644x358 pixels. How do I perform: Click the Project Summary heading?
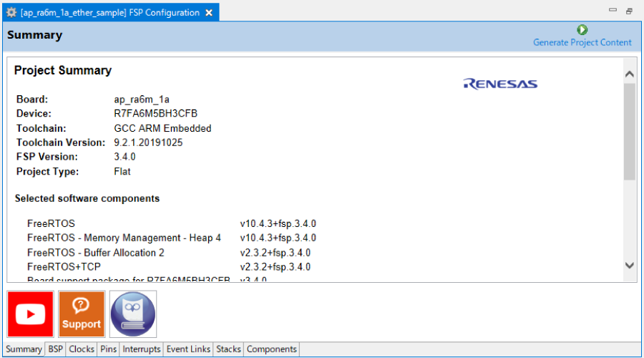coord(63,70)
